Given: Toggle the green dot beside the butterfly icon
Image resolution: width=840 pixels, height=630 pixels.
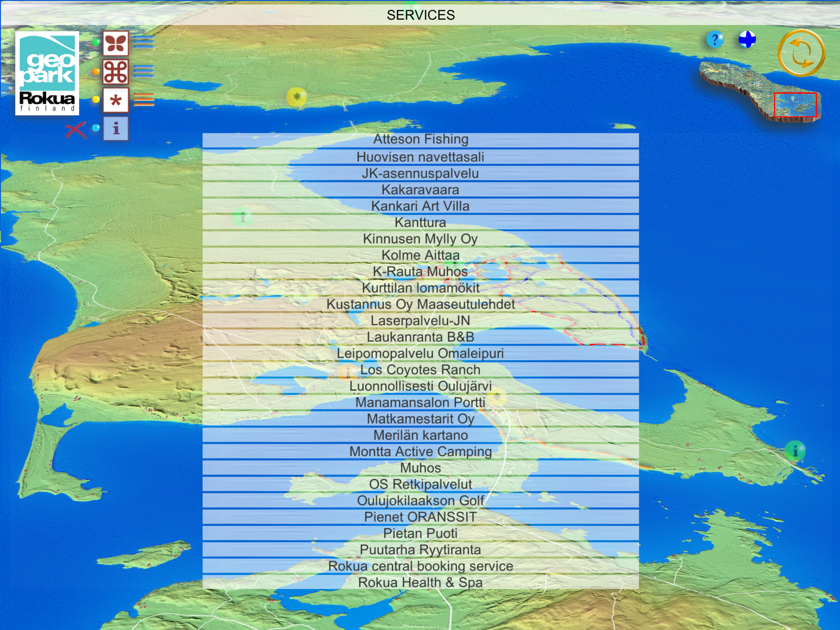Looking at the screenshot, I should coord(96,42).
